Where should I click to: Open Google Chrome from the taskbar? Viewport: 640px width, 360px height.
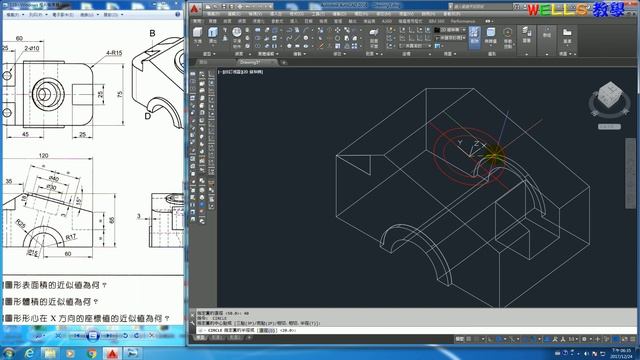91,353
